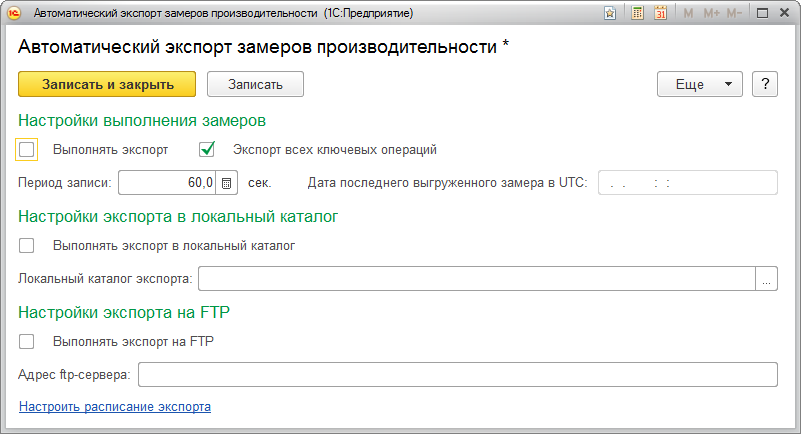Uncheck Экспорт всех ключевых операций
Image resolution: width=801 pixels, height=434 pixels.
tap(208, 150)
